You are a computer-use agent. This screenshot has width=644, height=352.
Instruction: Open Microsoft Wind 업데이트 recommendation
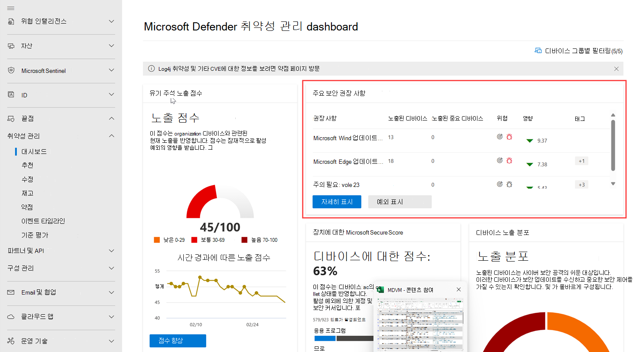[x=348, y=138]
